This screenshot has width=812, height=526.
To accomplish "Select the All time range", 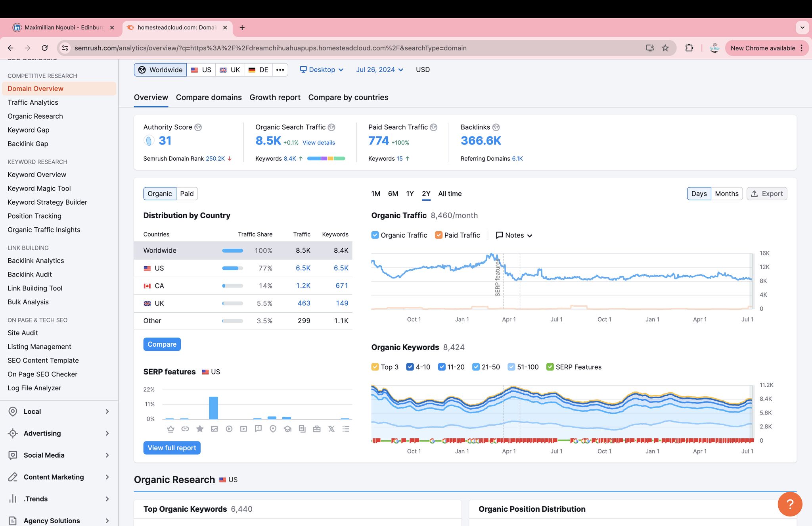I will pyautogui.click(x=450, y=194).
